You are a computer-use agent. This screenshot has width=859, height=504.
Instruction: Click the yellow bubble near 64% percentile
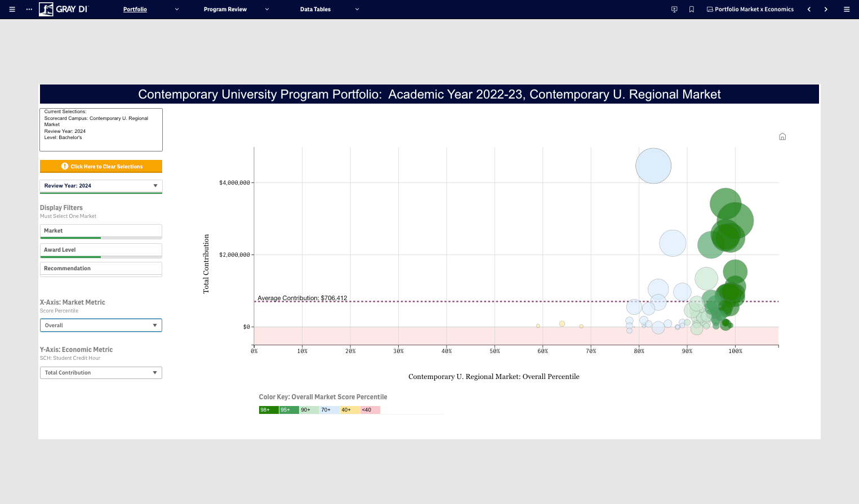[x=562, y=324]
